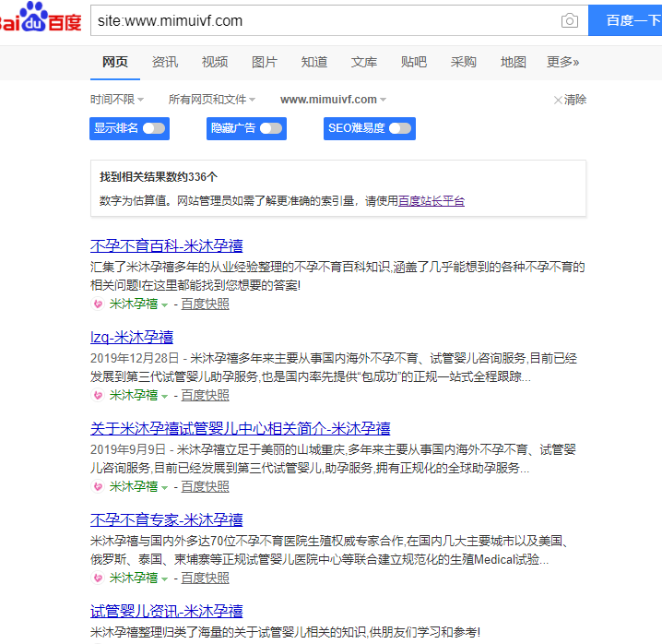This screenshot has height=644, width=662.
Task: Open 百度快照 under 关于米沐孕禧 result
Action: [x=206, y=486]
